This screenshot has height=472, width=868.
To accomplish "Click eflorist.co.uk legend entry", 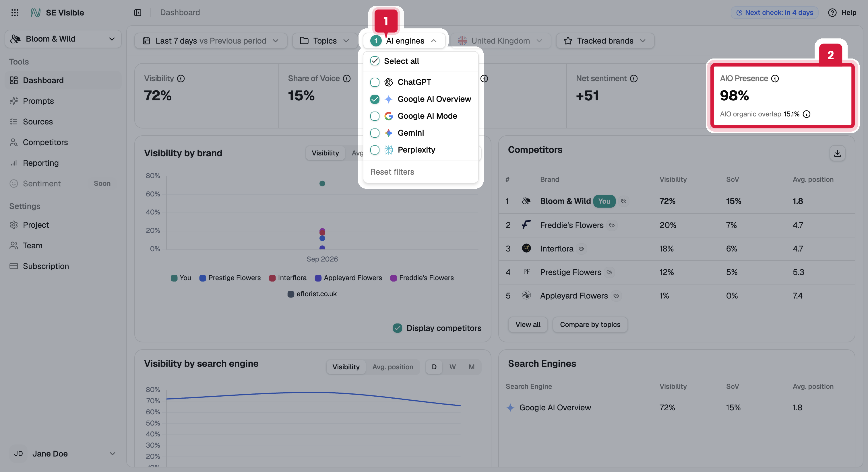I will 312,294.
